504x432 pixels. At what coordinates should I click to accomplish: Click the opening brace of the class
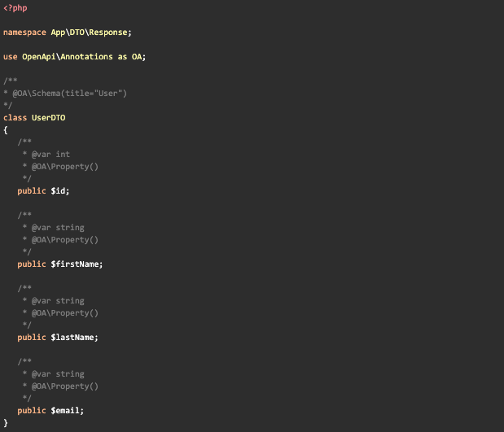coord(6,129)
